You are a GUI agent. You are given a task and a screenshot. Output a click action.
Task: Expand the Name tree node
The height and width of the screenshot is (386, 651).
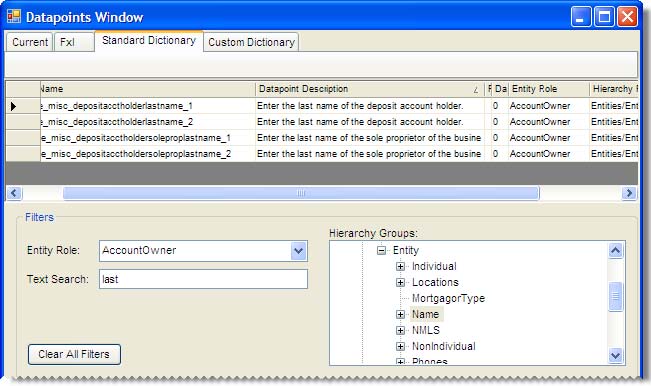pos(400,314)
